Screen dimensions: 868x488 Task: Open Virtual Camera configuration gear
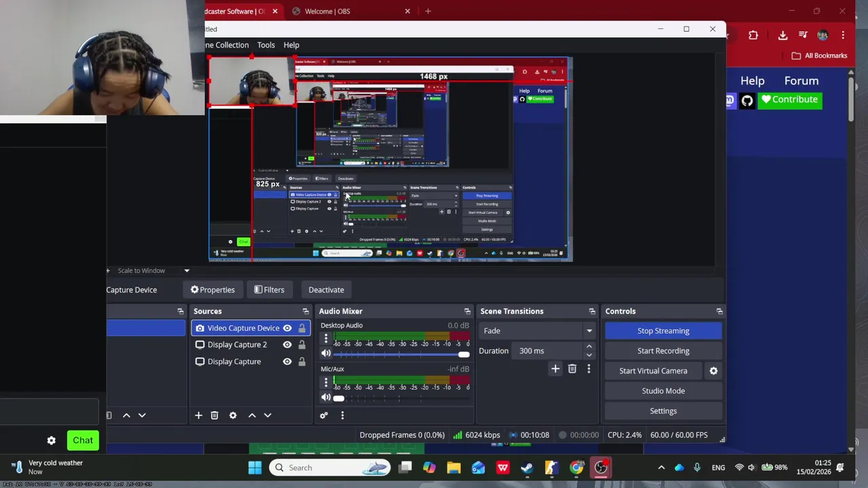(x=713, y=371)
